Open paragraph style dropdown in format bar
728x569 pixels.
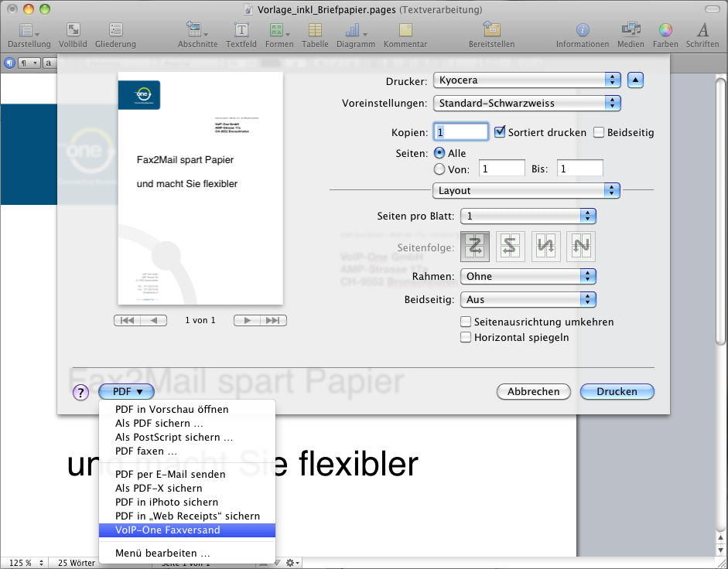click(29, 63)
